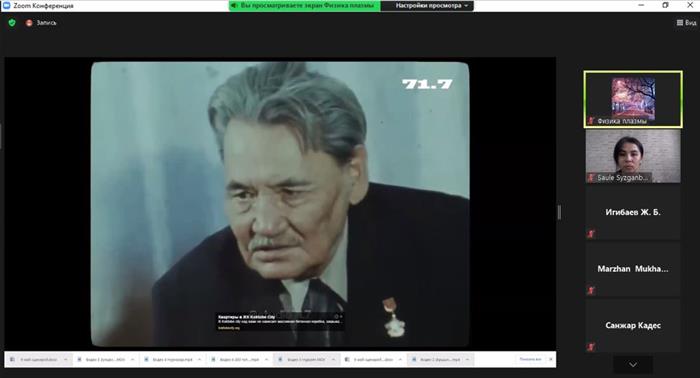Click the panel divider handle beside participants

click(x=559, y=212)
